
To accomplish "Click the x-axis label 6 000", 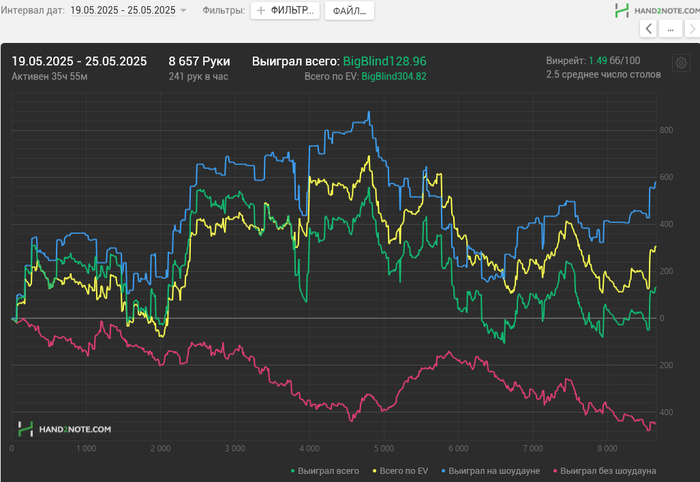I will 458,449.
